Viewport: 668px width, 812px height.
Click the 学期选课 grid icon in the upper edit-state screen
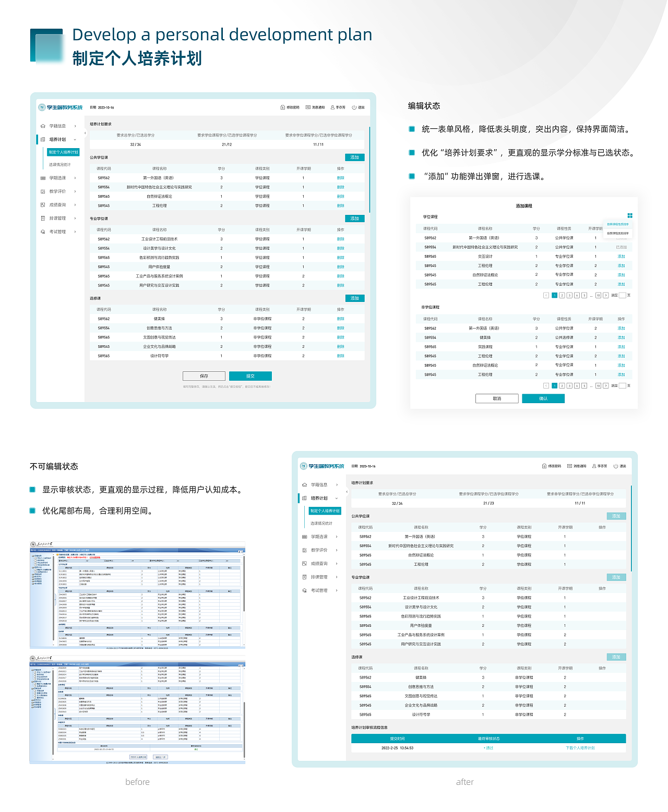pos(43,178)
